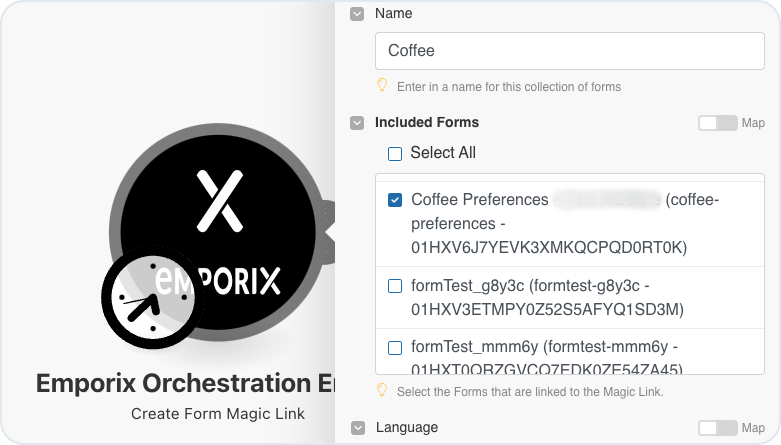Click the form ID 01HXV3ETMPY0Z52S5AFYQ1SD3M text

click(547, 310)
